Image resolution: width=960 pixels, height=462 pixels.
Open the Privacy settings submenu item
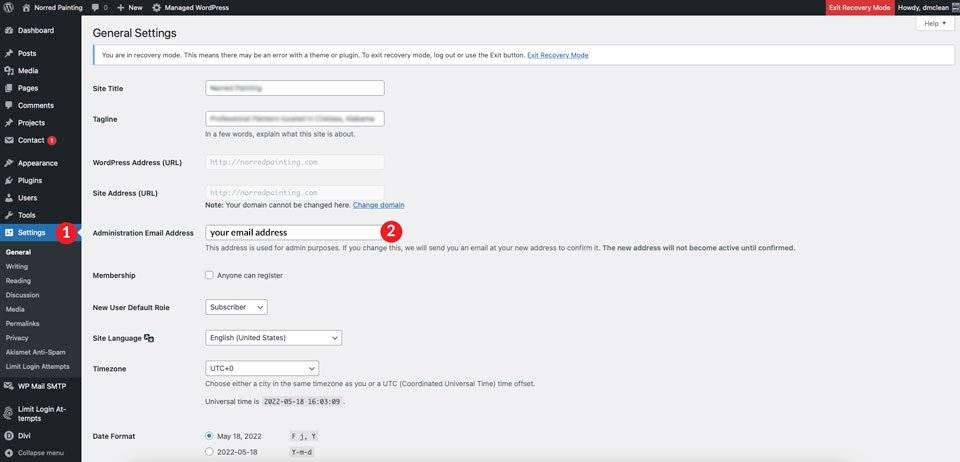point(17,338)
